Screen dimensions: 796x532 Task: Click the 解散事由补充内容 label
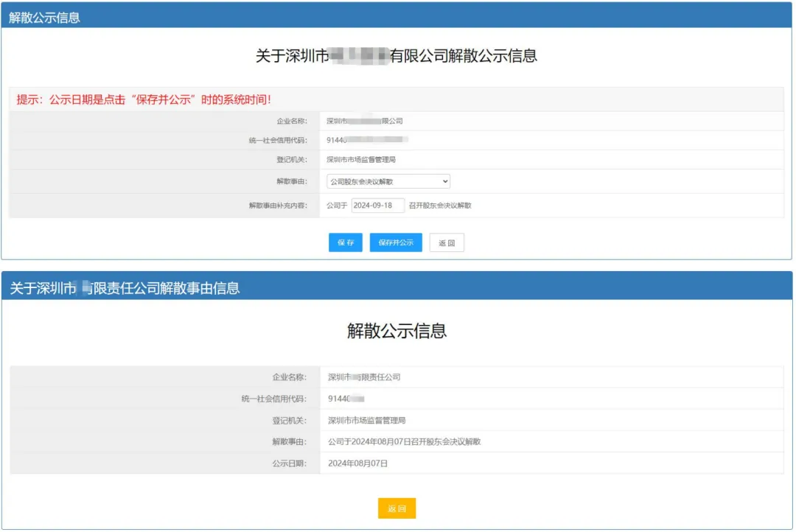point(278,205)
